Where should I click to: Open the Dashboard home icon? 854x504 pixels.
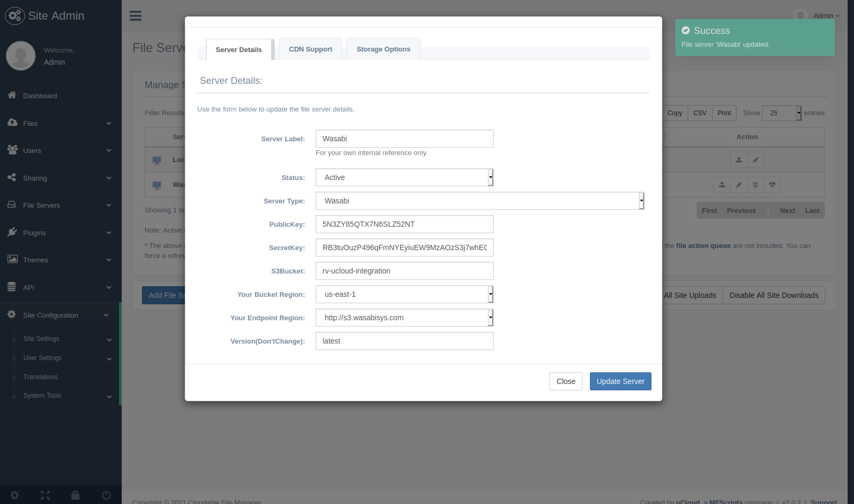coord(12,95)
